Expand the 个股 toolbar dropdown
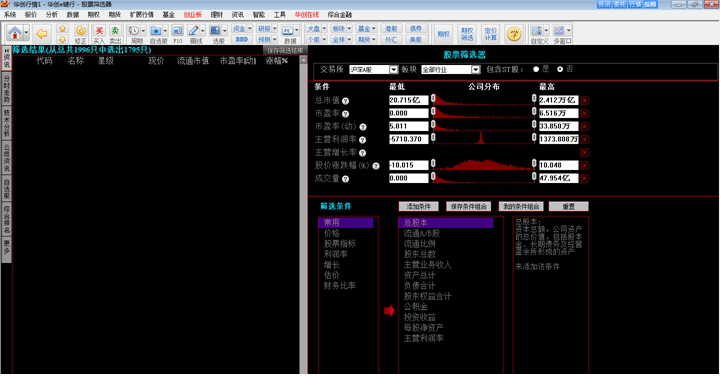Screen dimensions: 721x388 coord(324,40)
